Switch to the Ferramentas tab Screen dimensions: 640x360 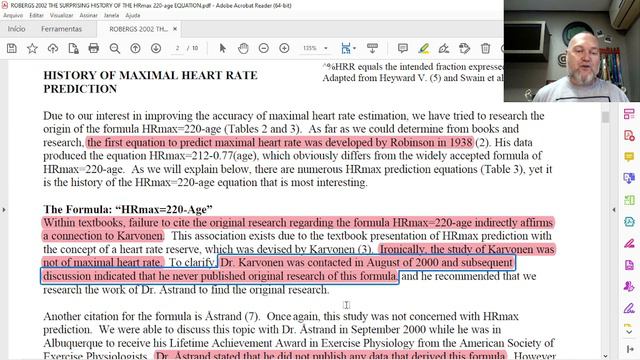coord(62,29)
